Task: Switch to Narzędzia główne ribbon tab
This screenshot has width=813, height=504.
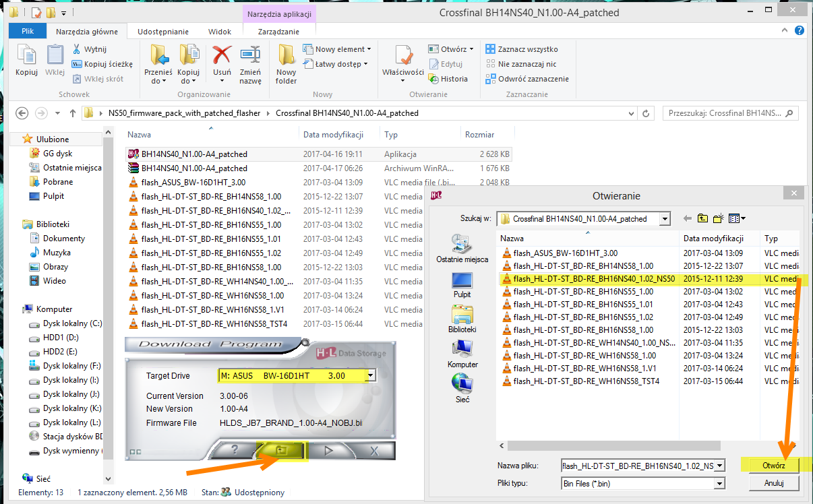Action: [87, 32]
